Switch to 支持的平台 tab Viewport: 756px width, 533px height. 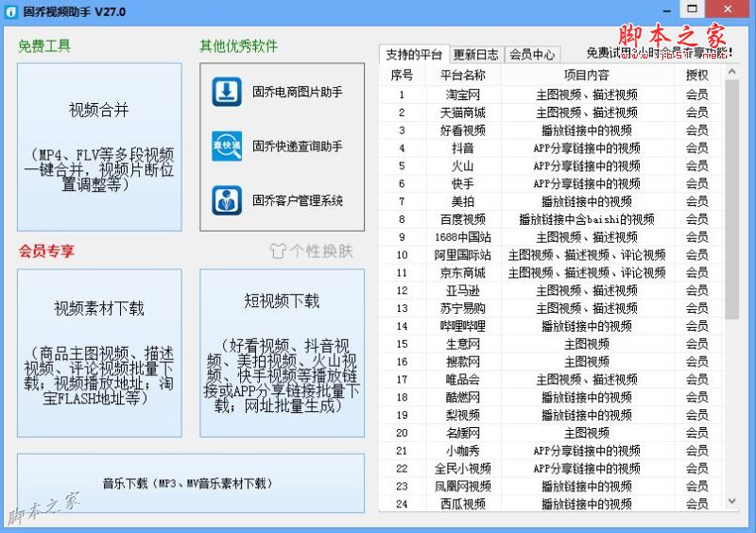[x=414, y=55]
